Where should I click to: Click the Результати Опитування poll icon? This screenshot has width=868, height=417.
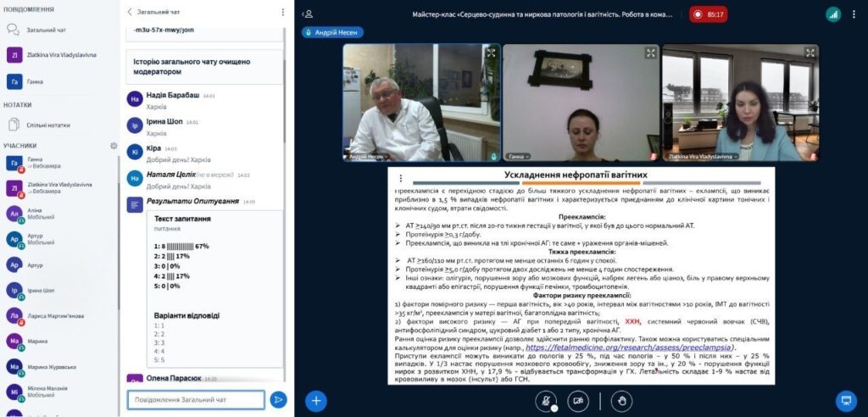tap(135, 205)
